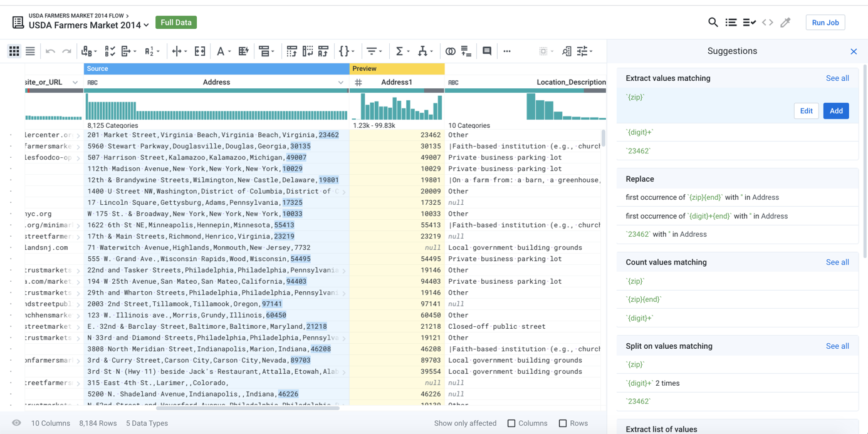
Task: Click the eyedropper icon in header
Action: click(x=785, y=23)
